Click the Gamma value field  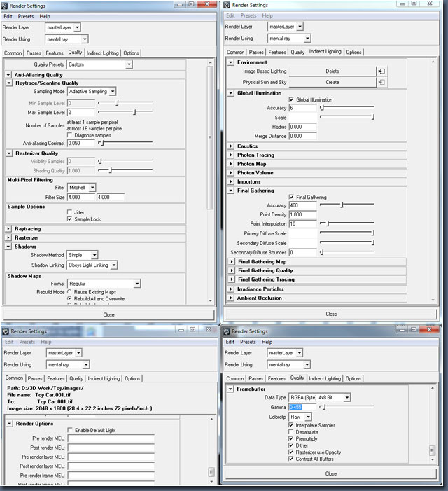click(x=302, y=407)
